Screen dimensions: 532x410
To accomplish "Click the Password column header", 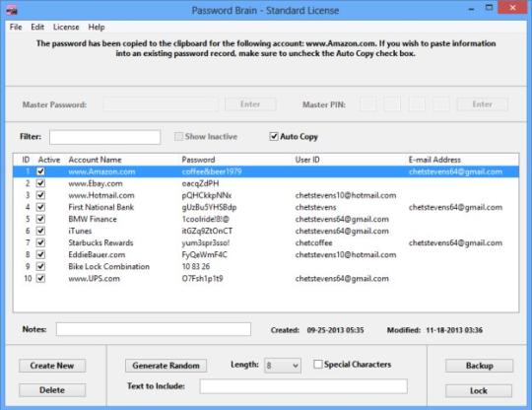I will tap(198, 160).
